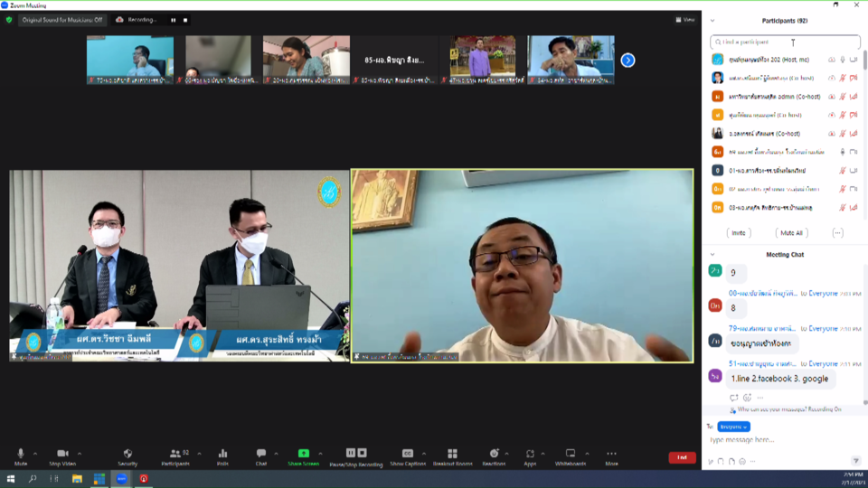
Task: Open Windows Start menu
Action: [x=11, y=479]
